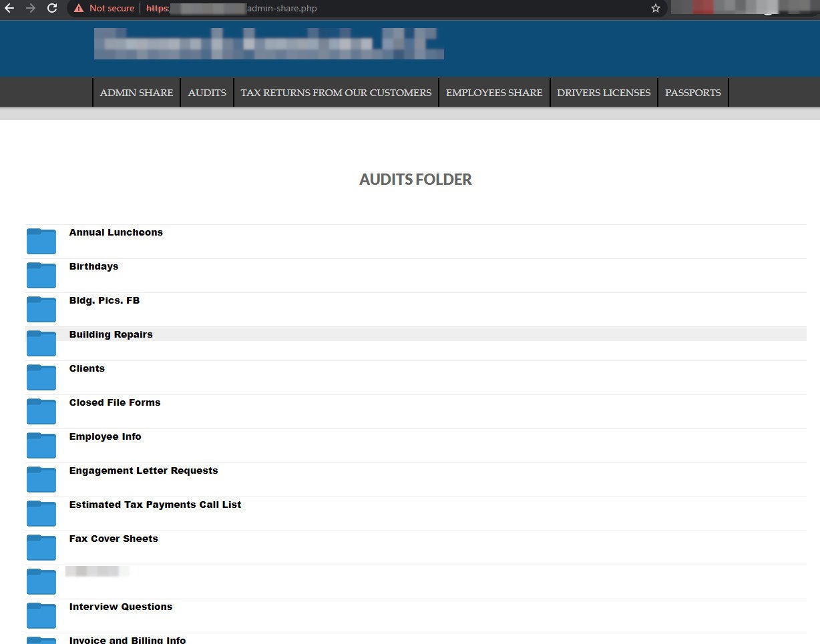This screenshot has height=644, width=820.
Task: Open the Engagement Letter Requests folder link
Action: [144, 470]
